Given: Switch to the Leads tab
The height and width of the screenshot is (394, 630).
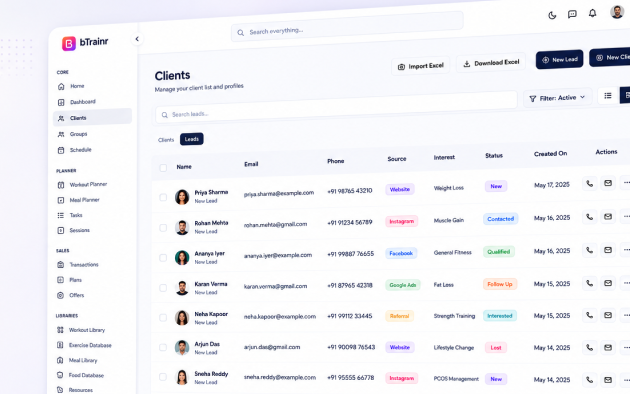Looking at the screenshot, I should (x=192, y=139).
